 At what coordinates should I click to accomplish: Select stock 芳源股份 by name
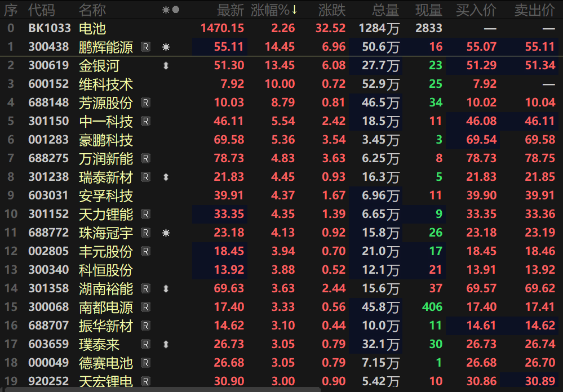tap(106, 103)
